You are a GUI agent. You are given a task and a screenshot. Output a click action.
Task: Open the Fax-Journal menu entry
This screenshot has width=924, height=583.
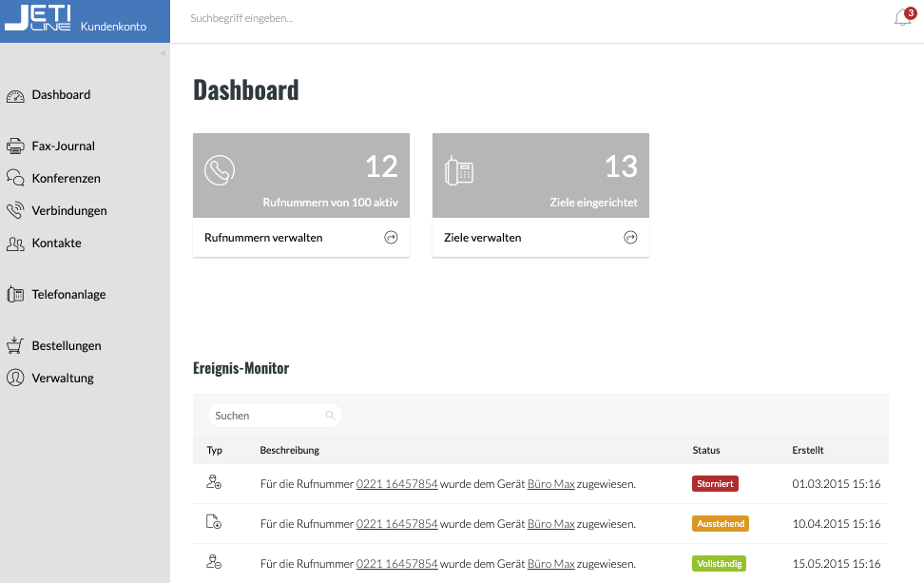click(63, 146)
